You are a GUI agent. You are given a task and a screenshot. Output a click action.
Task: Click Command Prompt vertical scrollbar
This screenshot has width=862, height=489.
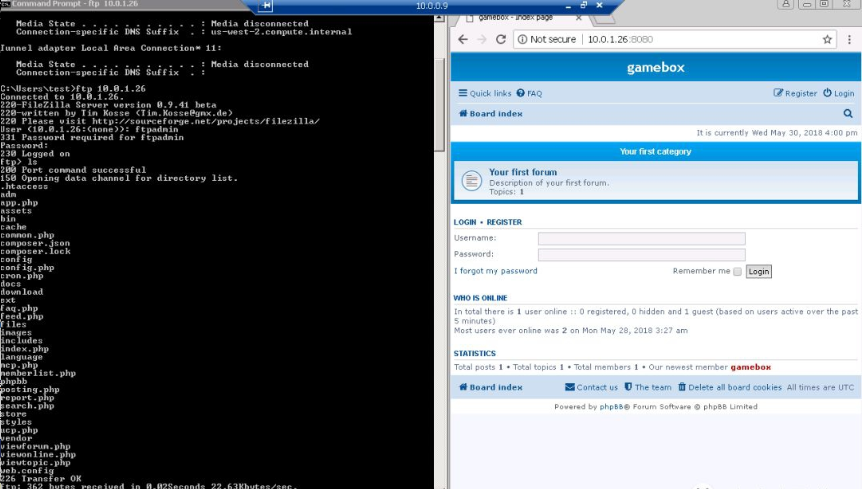439,104
